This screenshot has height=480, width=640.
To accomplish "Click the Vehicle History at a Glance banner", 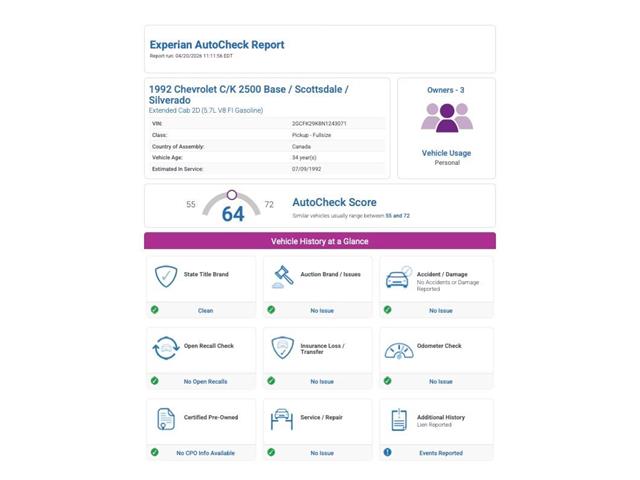I will click(320, 241).
